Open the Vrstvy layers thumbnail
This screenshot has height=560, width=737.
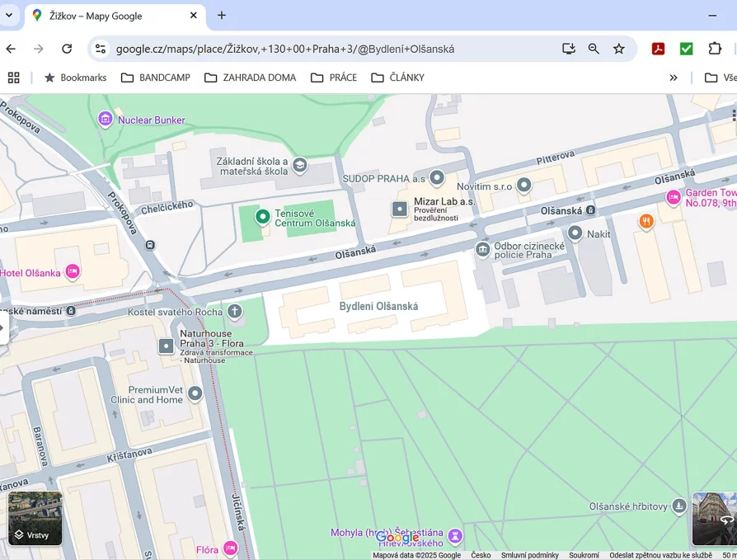[x=35, y=518]
